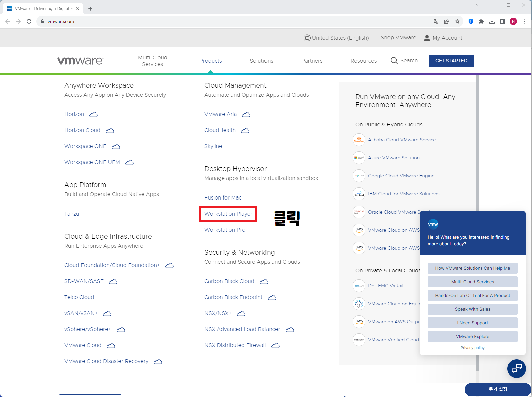This screenshot has width=532, height=397.
Task: Open Multi-Cloud Services menu
Action: coord(153,61)
